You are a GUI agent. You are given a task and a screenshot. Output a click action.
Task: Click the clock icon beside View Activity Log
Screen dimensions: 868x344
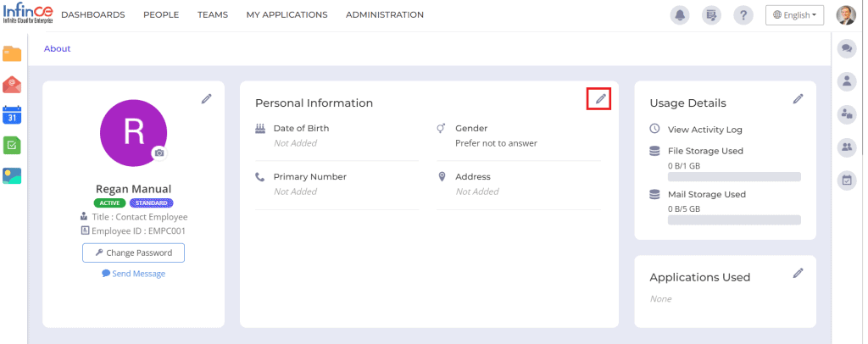pos(654,129)
